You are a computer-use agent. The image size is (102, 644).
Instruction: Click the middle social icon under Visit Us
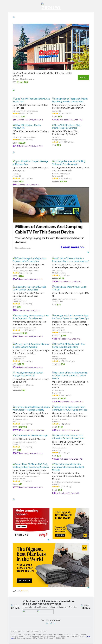pyautogui.click(x=51, y=623)
